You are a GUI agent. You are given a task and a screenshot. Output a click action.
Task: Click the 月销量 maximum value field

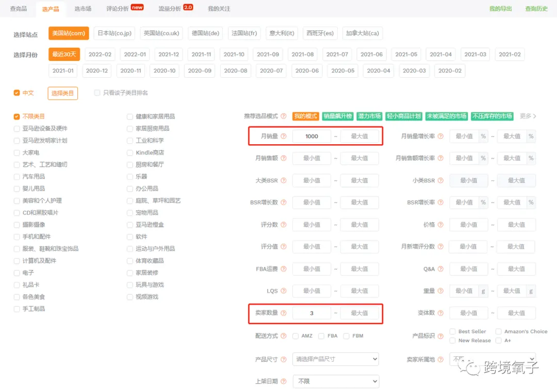(x=359, y=136)
